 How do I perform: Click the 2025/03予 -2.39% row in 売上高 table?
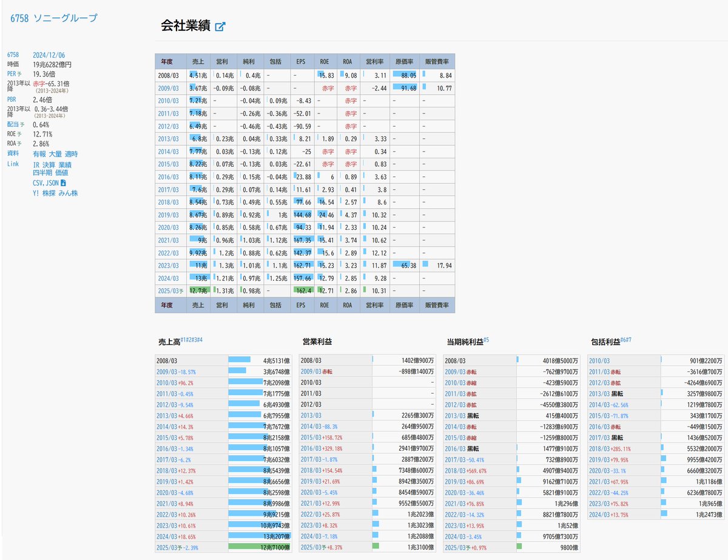[x=224, y=547]
